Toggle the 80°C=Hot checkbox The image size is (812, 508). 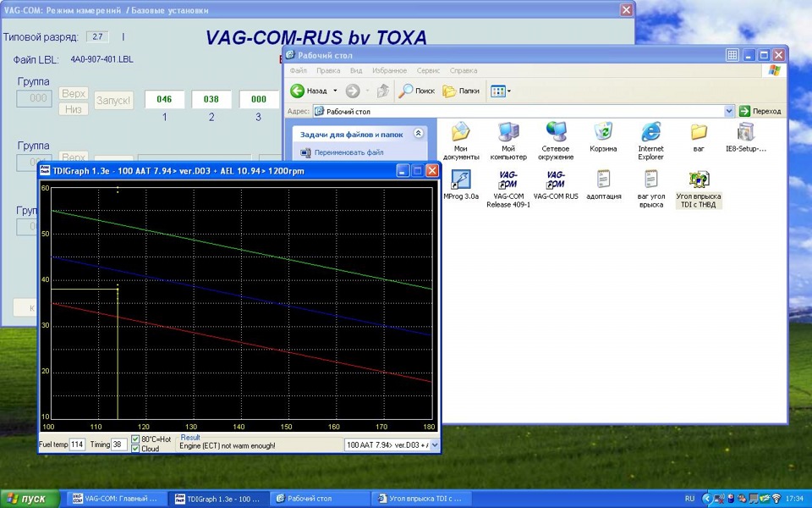pyautogui.click(x=135, y=439)
